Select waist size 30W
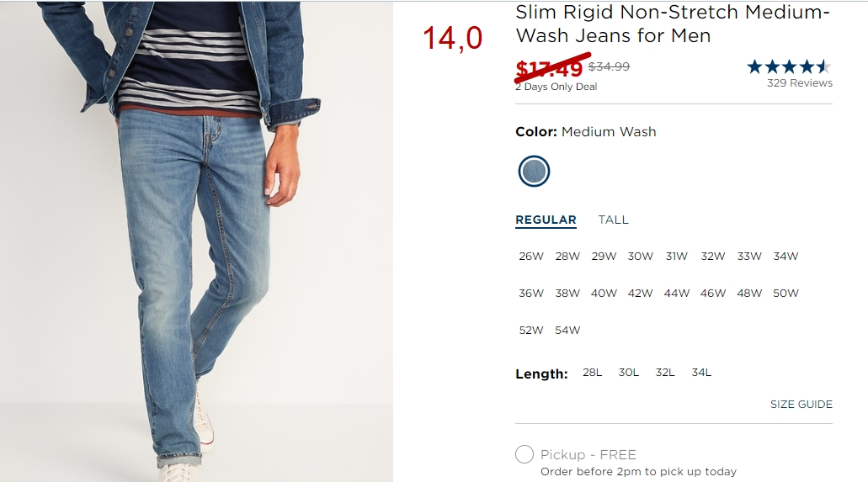Viewport: 868px width, 482px height. (x=640, y=257)
